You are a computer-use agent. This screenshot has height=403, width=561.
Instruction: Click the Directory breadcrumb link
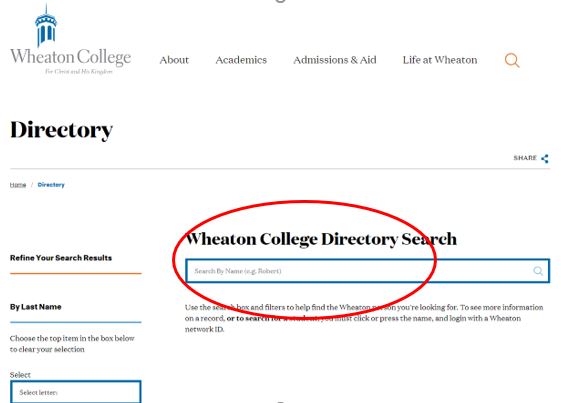coord(51,185)
